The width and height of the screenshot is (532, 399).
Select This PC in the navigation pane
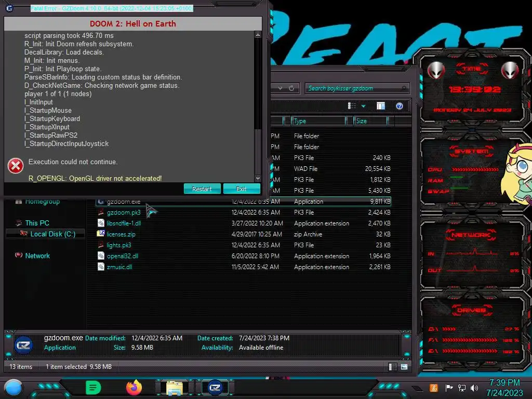[x=37, y=223]
